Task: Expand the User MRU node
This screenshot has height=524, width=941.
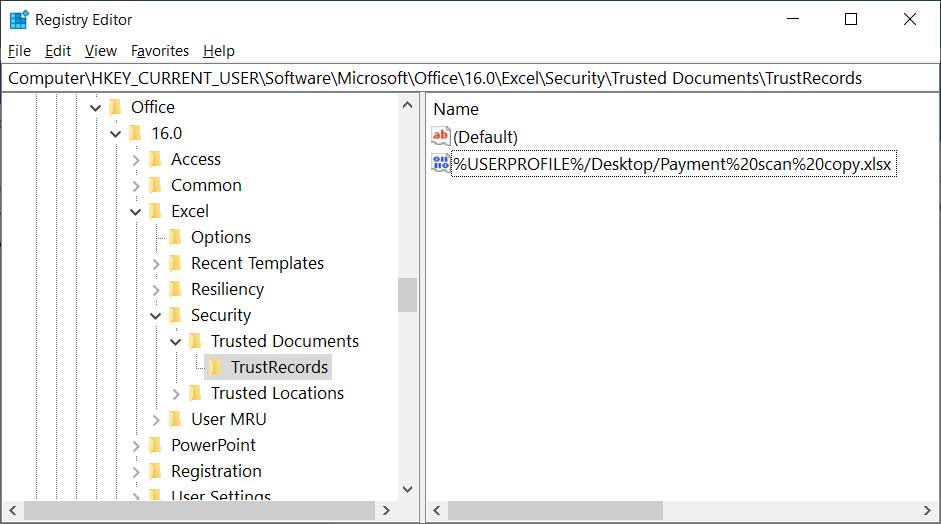Action: (x=155, y=420)
